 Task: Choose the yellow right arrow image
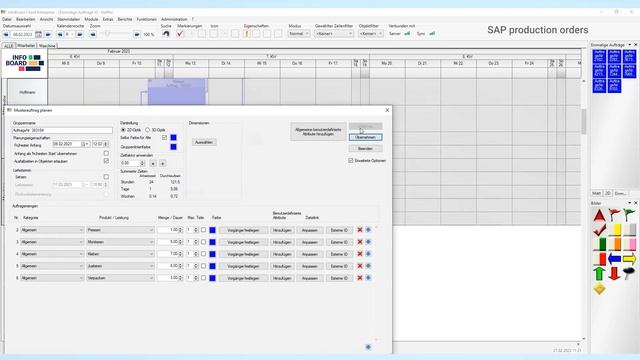coord(629,259)
